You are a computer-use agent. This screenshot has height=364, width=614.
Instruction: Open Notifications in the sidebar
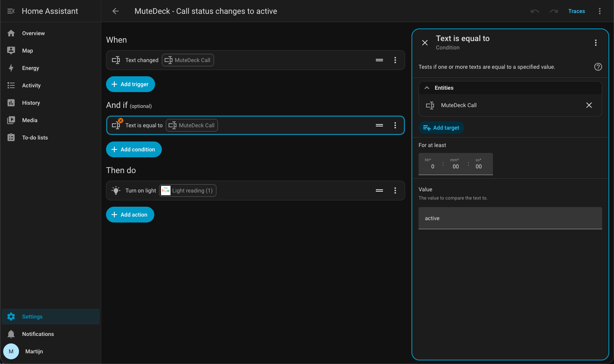(x=51, y=334)
